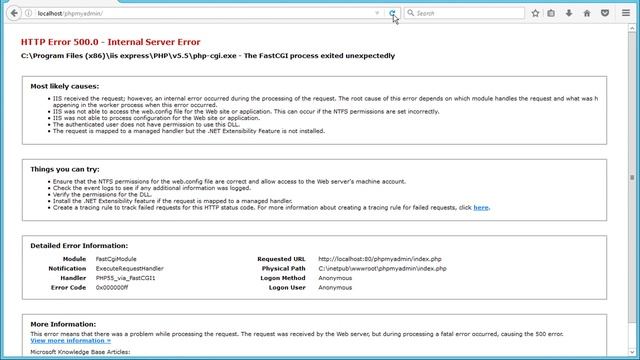640x360 pixels.
Task: Open the Pocket shield icon
Action: pyautogui.click(x=605, y=13)
